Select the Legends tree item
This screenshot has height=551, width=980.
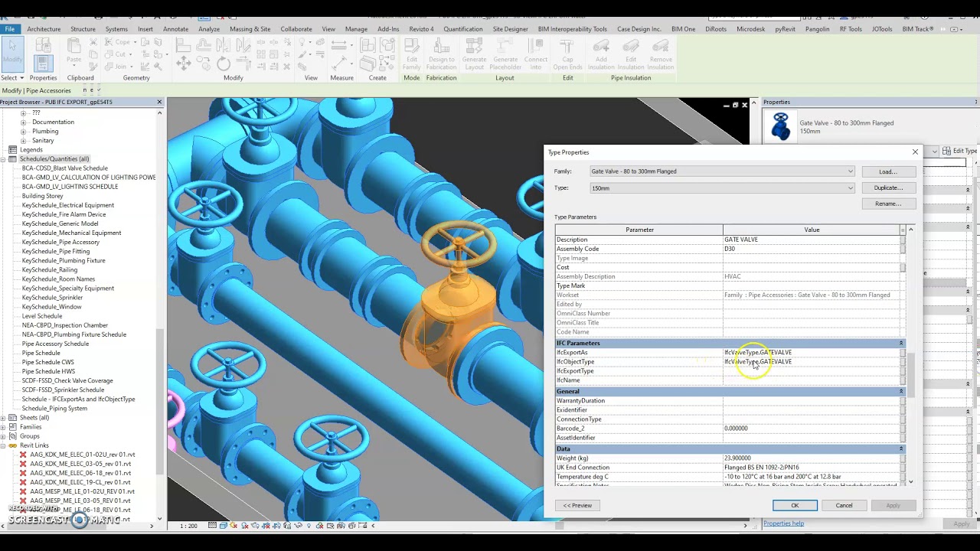coord(31,150)
